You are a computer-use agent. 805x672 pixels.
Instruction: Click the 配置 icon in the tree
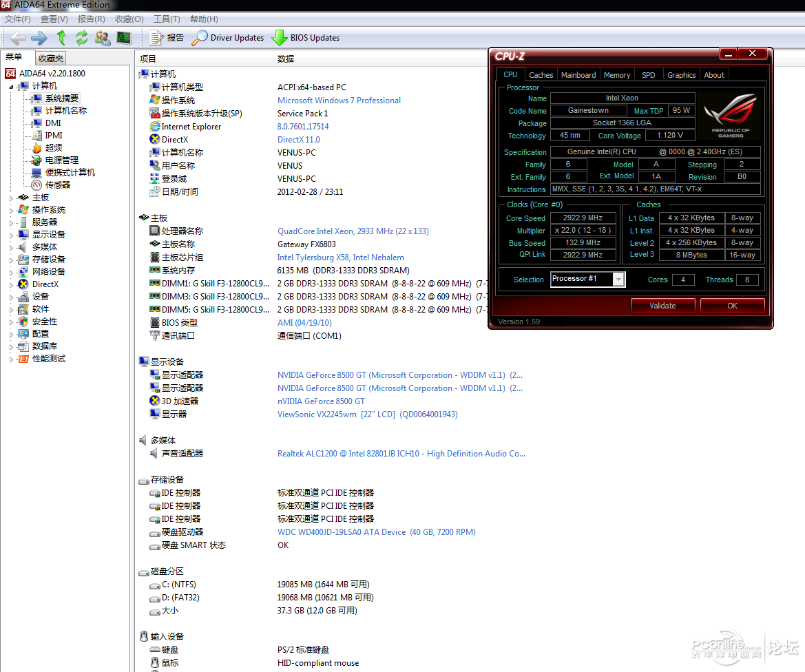(23, 334)
